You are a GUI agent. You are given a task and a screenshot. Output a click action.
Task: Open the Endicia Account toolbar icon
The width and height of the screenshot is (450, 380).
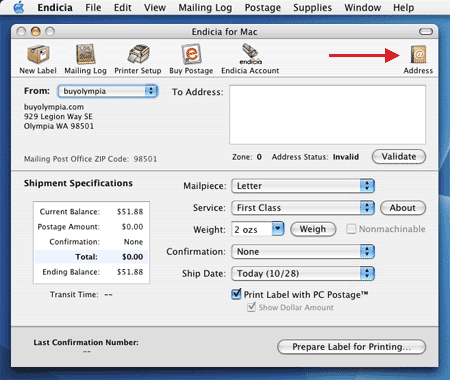coord(250,54)
